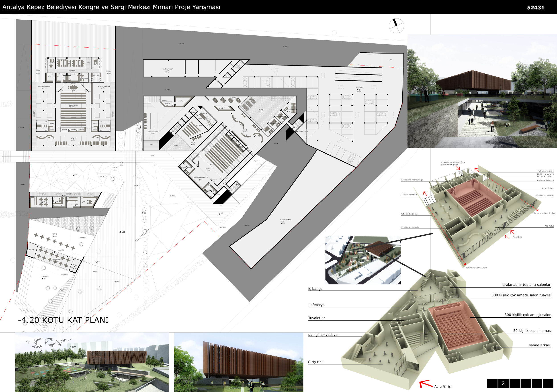Image resolution: width=557 pixels, height=392 pixels.
Task: Click the info kiosk label on plan
Action: click(x=144, y=213)
